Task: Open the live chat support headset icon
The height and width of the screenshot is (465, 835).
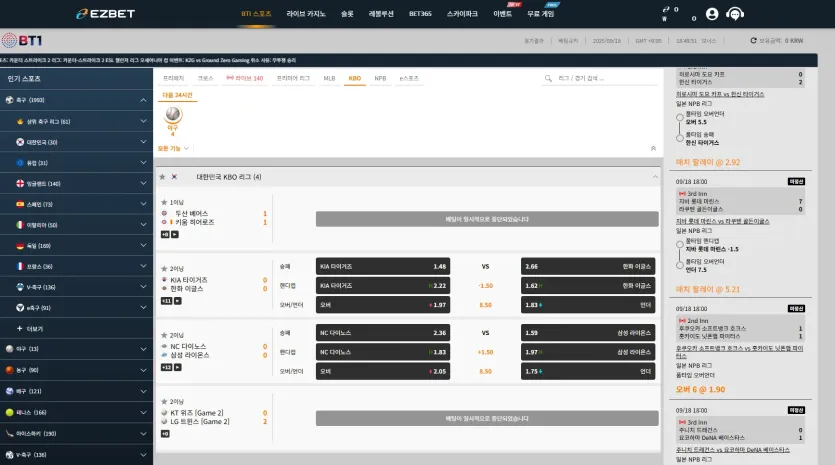Action: click(735, 14)
